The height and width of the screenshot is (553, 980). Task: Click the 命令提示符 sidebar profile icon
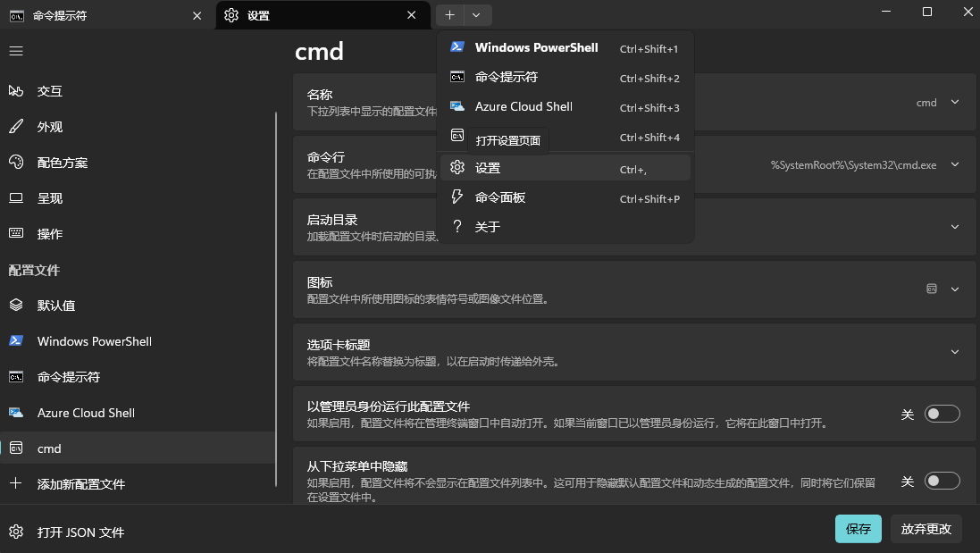(16, 377)
